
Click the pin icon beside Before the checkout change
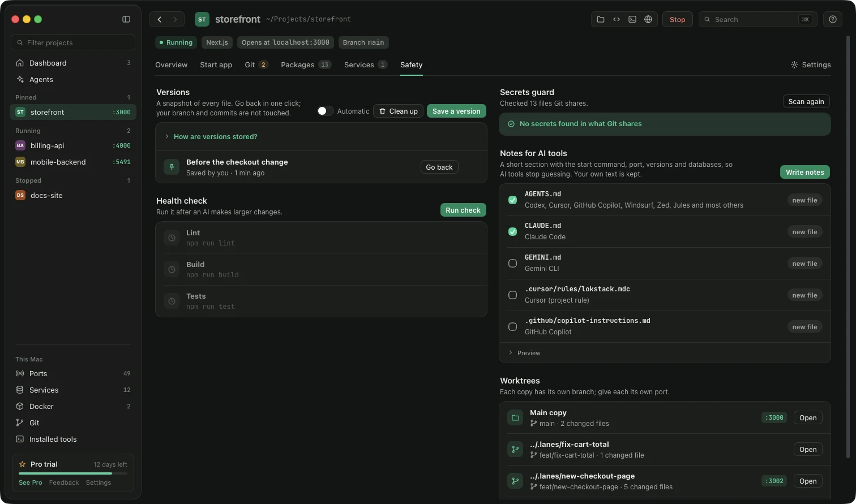tap(172, 167)
